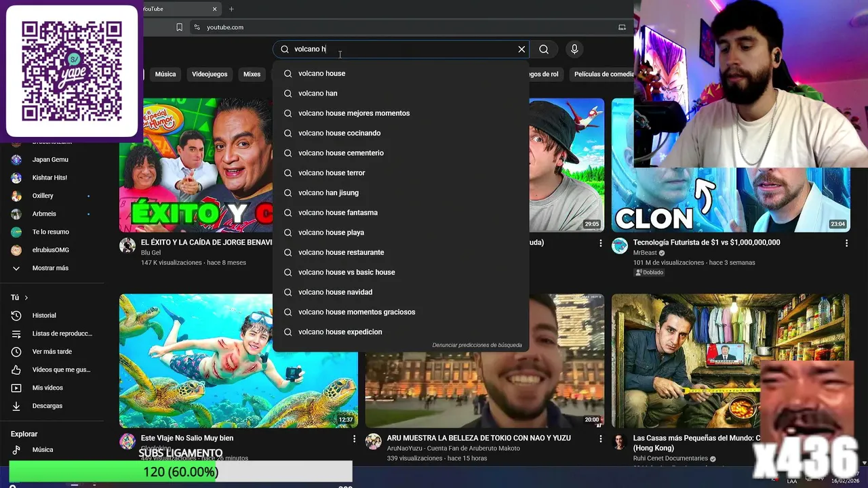Select suggestion 'volcano han jisung'

point(401,192)
